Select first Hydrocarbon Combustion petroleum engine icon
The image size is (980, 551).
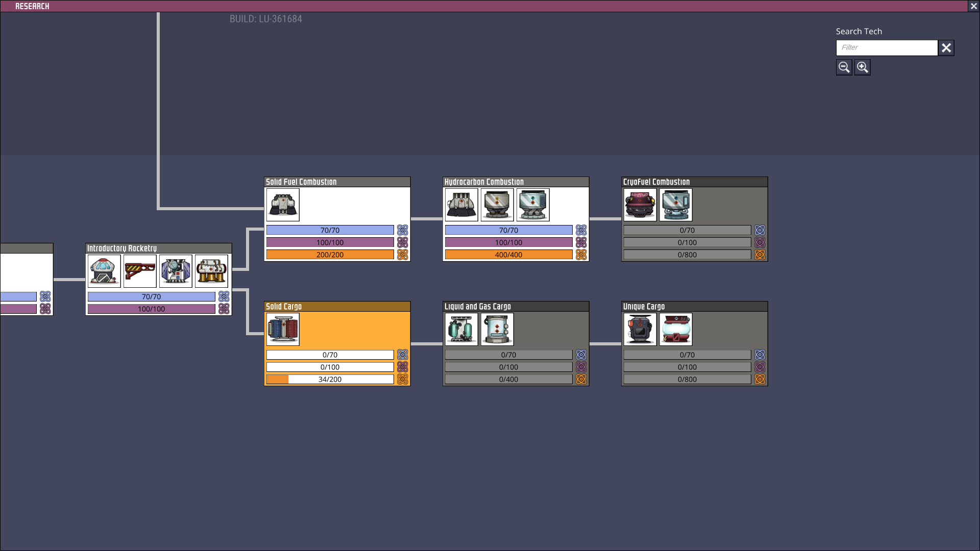[461, 205]
